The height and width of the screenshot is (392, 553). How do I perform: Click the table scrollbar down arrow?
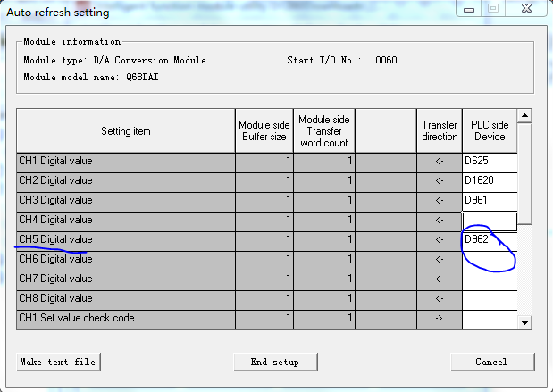tap(524, 322)
